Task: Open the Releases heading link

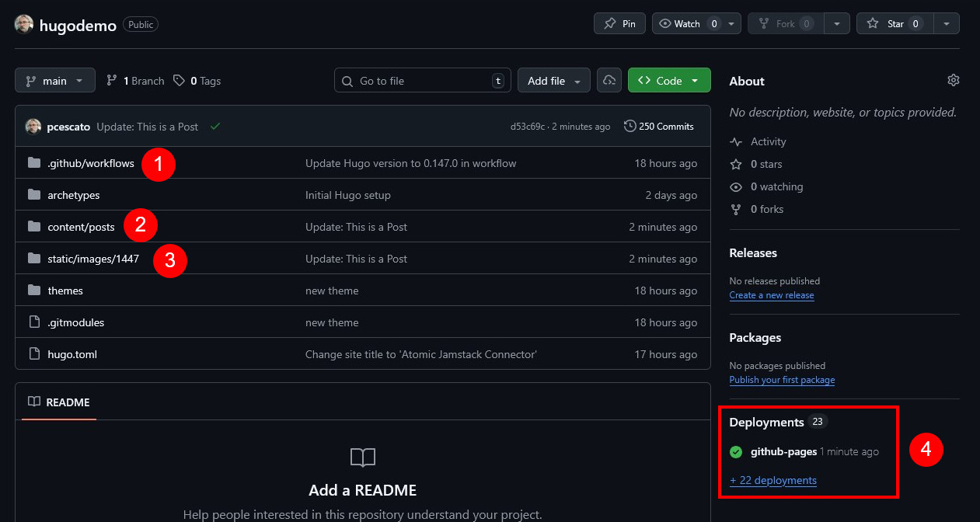Action: tap(753, 252)
